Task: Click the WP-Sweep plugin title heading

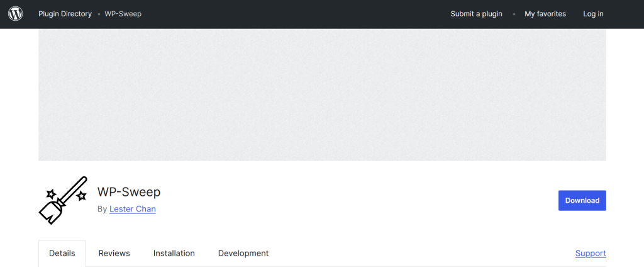Action: pyautogui.click(x=129, y=192)
